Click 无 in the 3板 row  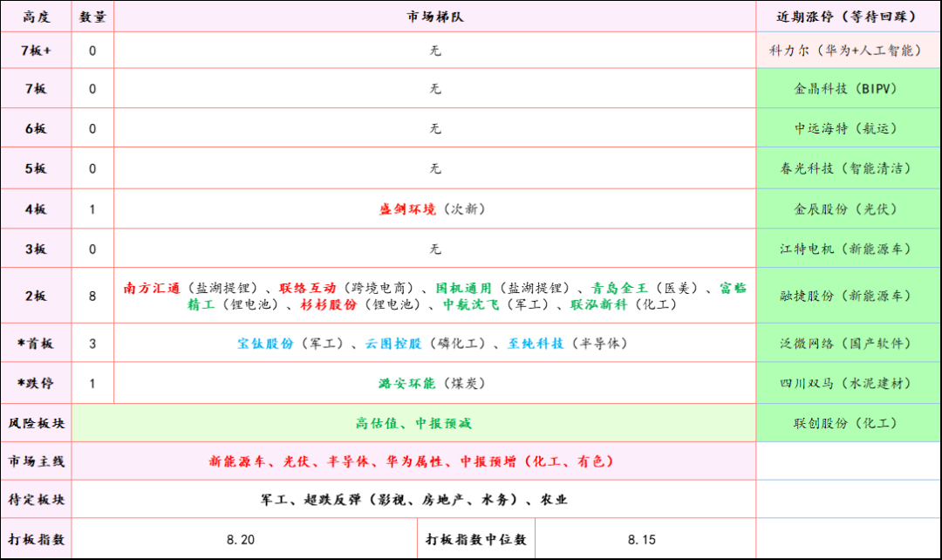[x=435, y=249]
